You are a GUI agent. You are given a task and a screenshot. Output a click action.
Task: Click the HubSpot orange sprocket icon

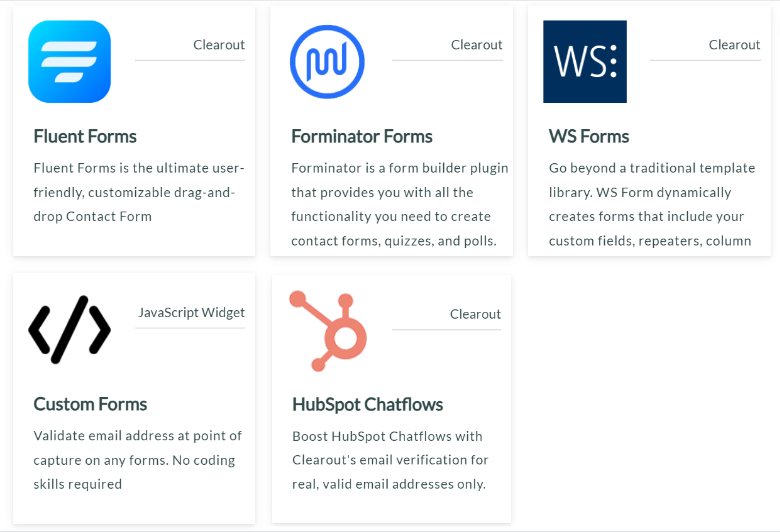coord(328,331)
